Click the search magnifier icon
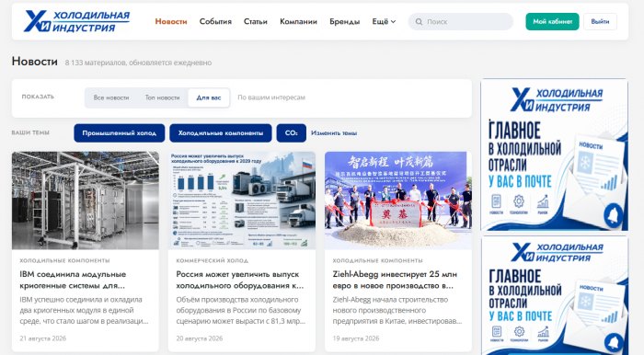The image size is (644, 355). point(419,22)
